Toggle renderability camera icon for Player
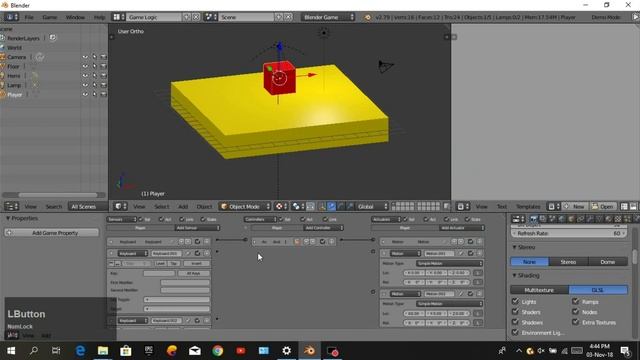 pyautogui.click(x=103, y=94)
